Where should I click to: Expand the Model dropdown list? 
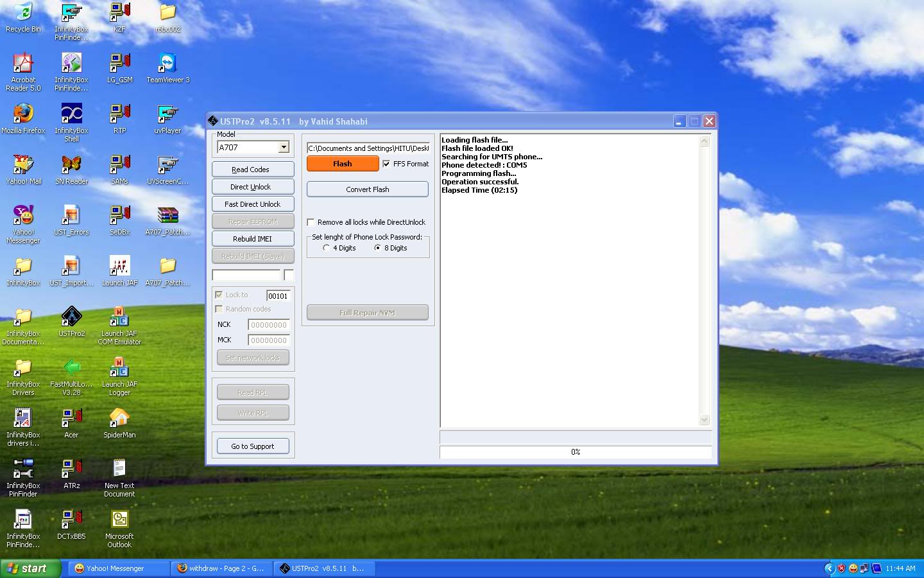click(x=284, y=148)
